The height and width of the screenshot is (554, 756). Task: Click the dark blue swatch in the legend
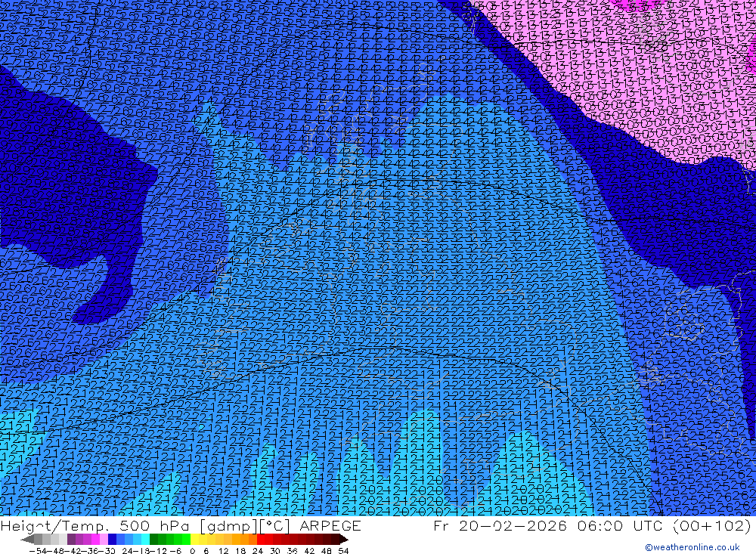coord(112,539)
